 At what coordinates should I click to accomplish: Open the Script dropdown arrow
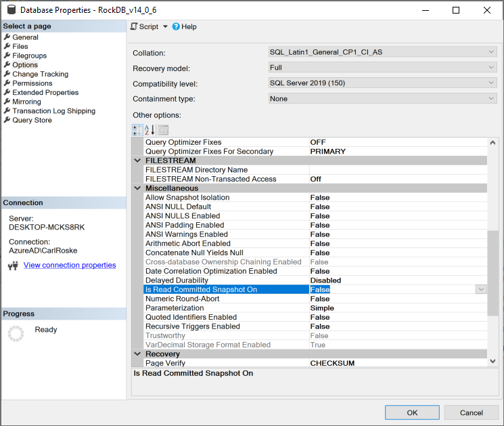(x=165, y=26)
